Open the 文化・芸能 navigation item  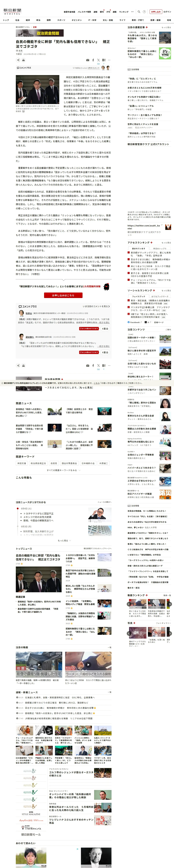pyautogui.click(x=108, y=20)
